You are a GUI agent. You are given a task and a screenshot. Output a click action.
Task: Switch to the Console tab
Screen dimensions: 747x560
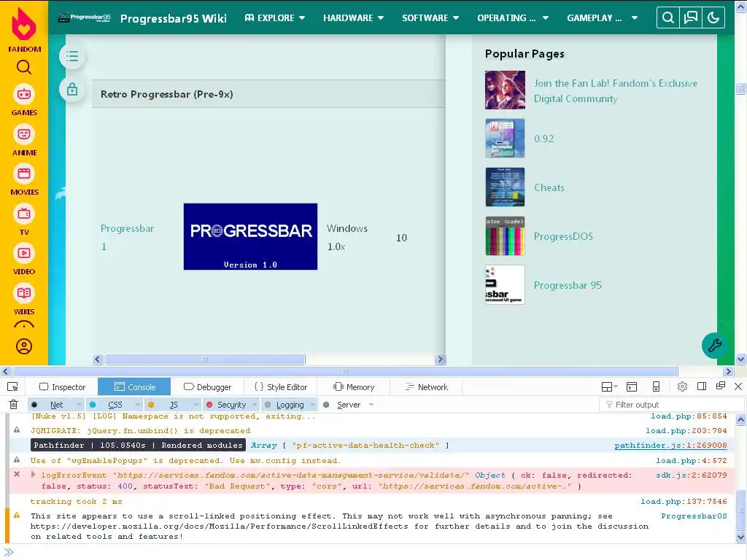tap(135, 386)
